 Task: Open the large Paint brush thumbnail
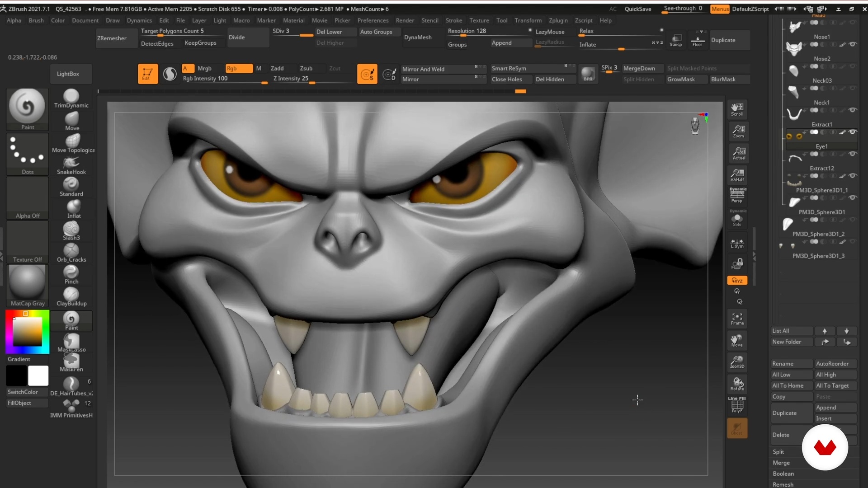[27, 109]
